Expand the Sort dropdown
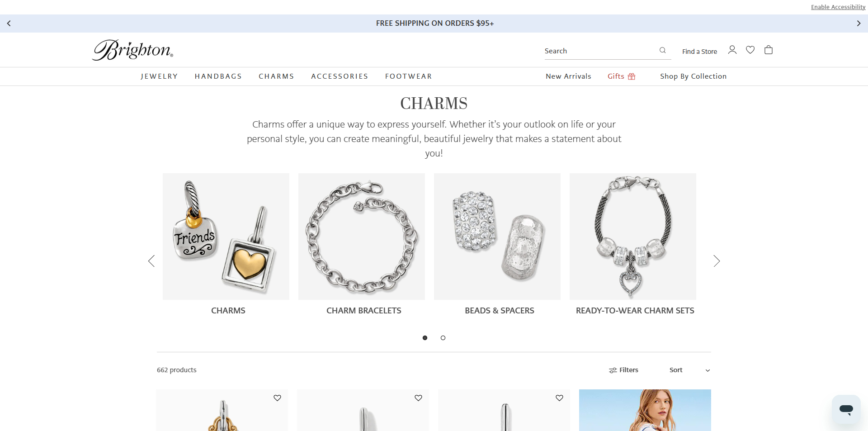868x431 pixels. coord(689,370)
